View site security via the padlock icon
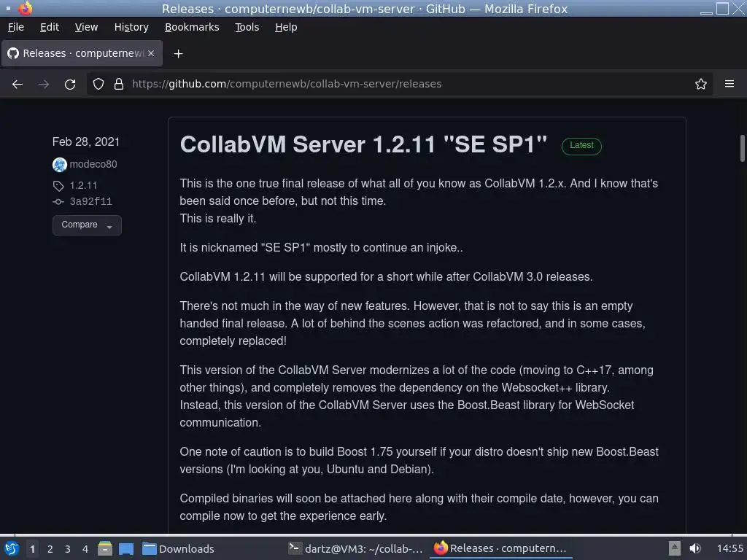Image resolution: width=747 pixels, height=560 pixels. click(x=119, y=85)
